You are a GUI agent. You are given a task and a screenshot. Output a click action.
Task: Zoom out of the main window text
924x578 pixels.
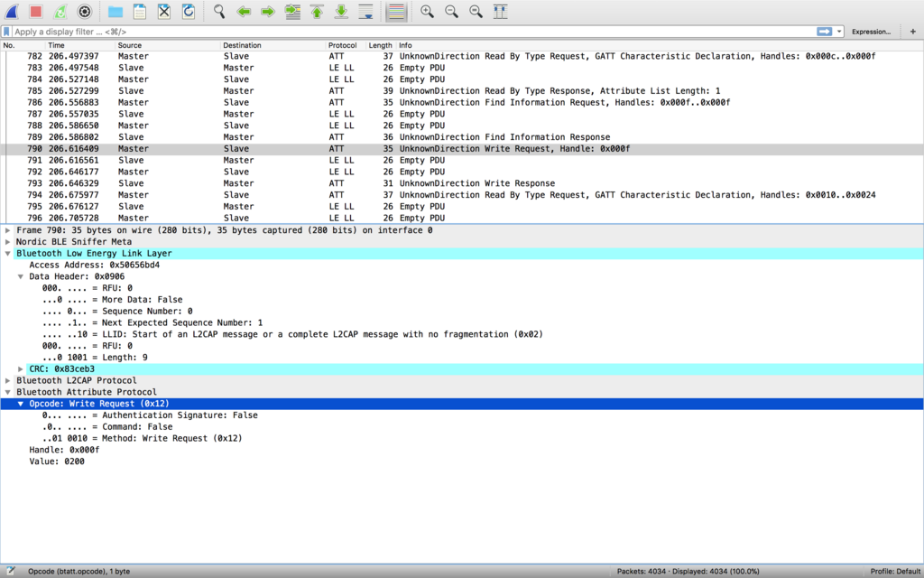(451, 11)
